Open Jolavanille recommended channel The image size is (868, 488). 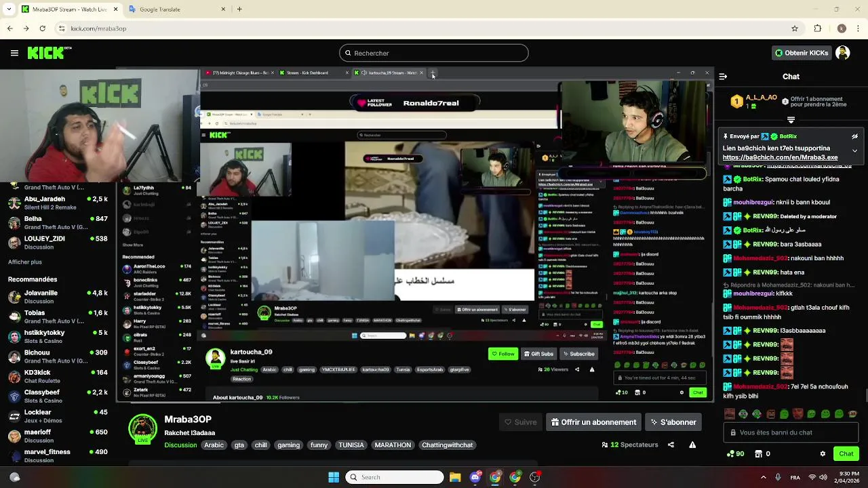58,298
